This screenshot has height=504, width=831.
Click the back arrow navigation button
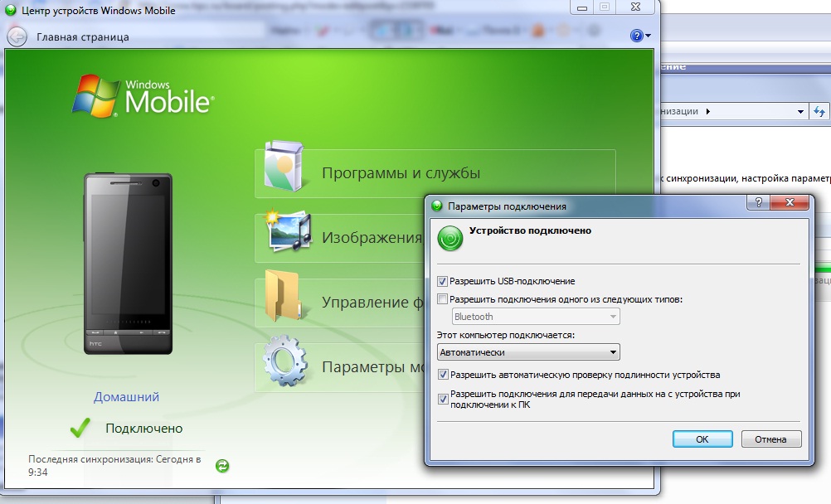coord(17,36)
